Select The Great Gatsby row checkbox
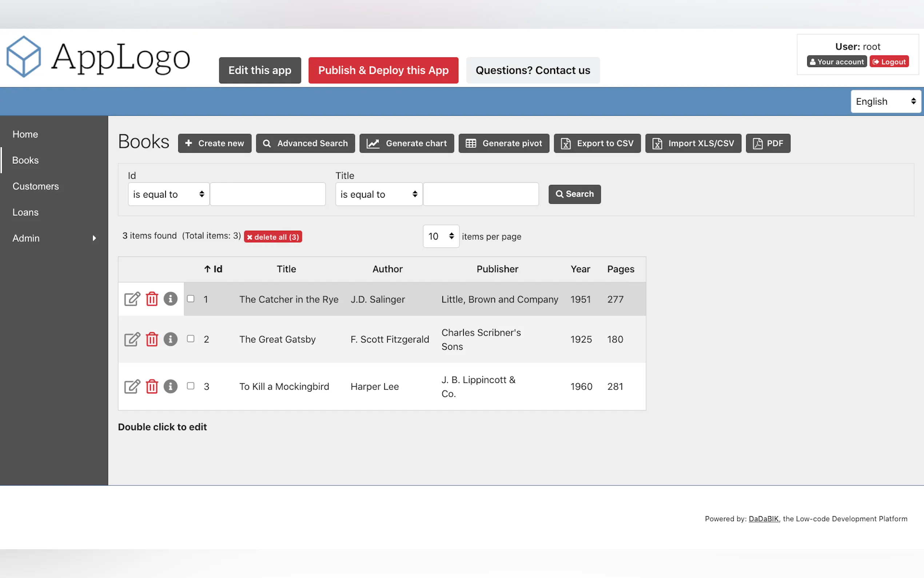924x578 pixels. tap(191, 339)
